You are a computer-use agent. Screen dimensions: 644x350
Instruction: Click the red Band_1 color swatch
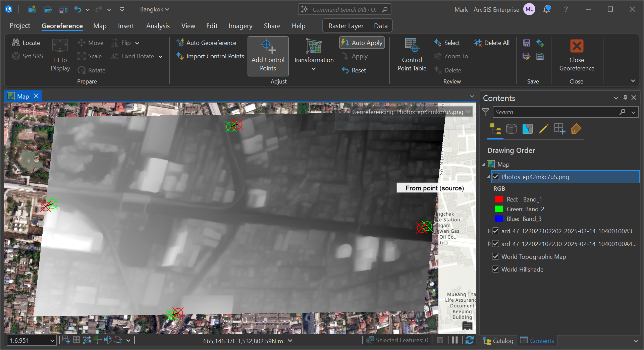(x=499, y=199)
